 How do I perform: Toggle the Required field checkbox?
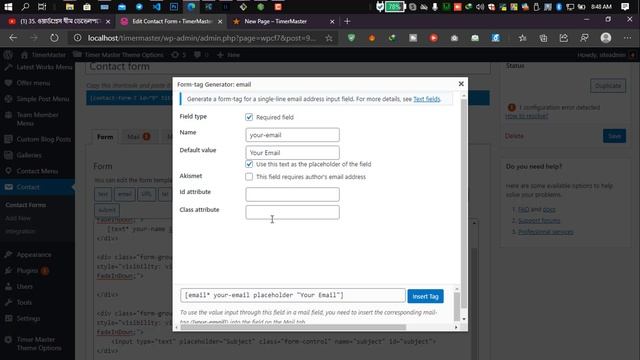tap(249, 117)
